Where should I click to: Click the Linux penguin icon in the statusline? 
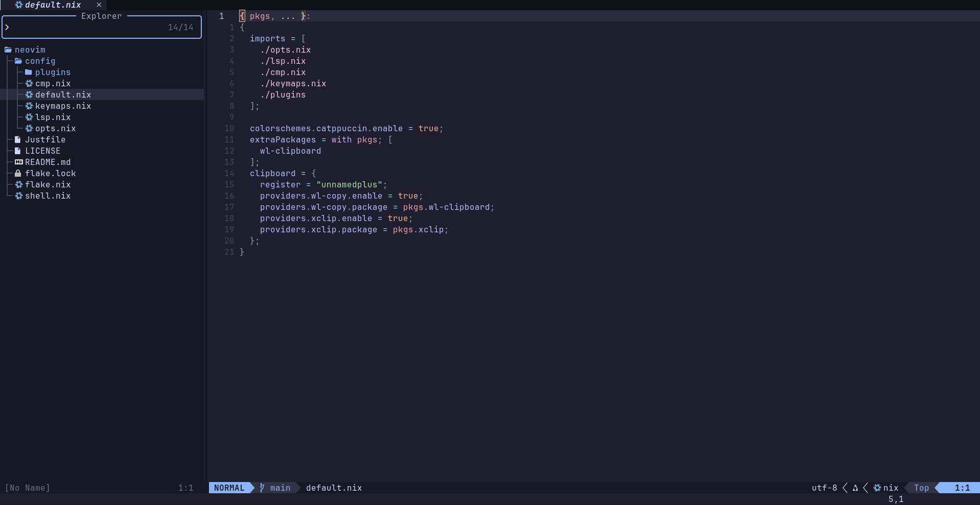click(855, 488)
